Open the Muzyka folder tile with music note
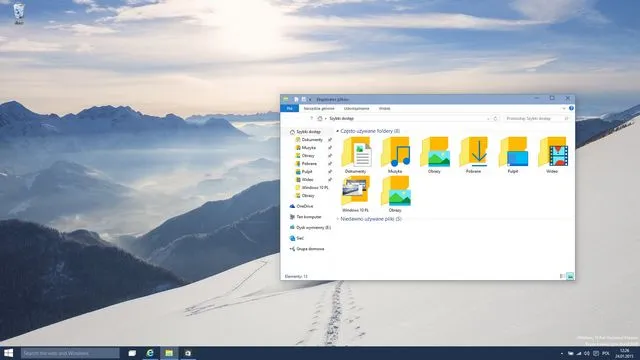This screenshot has width=640, height=360. pos(395,155)
